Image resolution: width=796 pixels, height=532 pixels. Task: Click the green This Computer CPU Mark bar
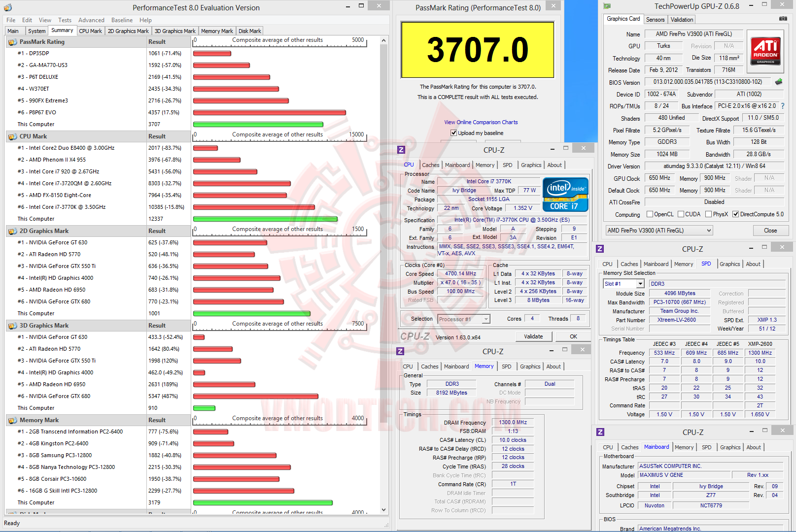point(265,219)
